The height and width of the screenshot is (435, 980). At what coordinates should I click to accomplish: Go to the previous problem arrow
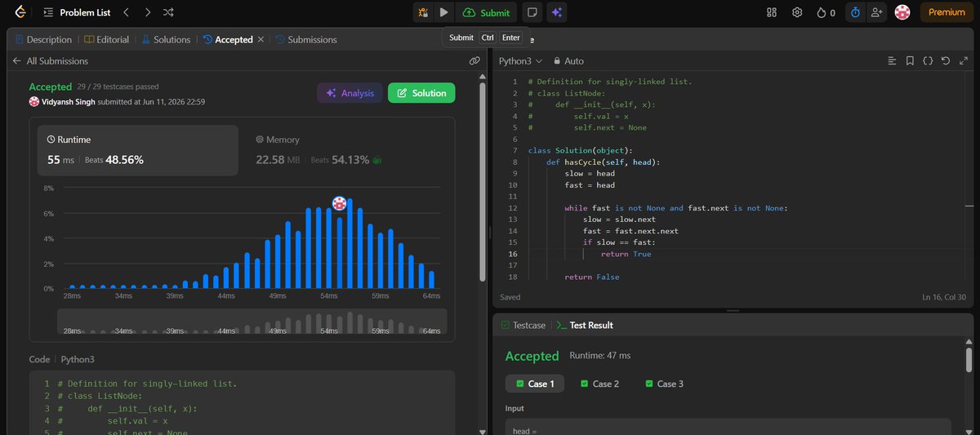126,12
